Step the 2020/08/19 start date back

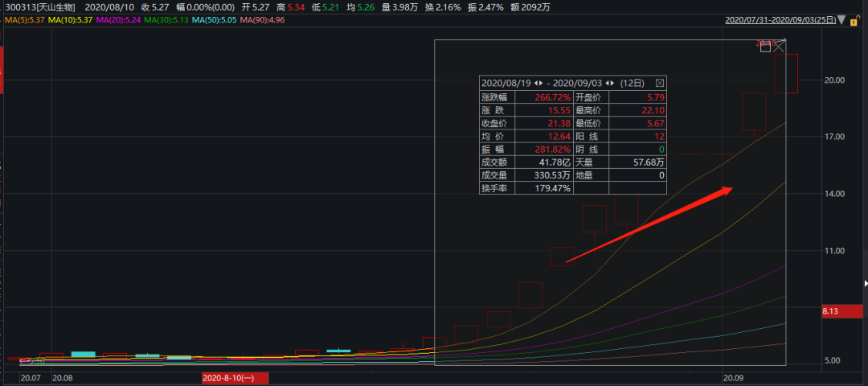click(534, 83)
